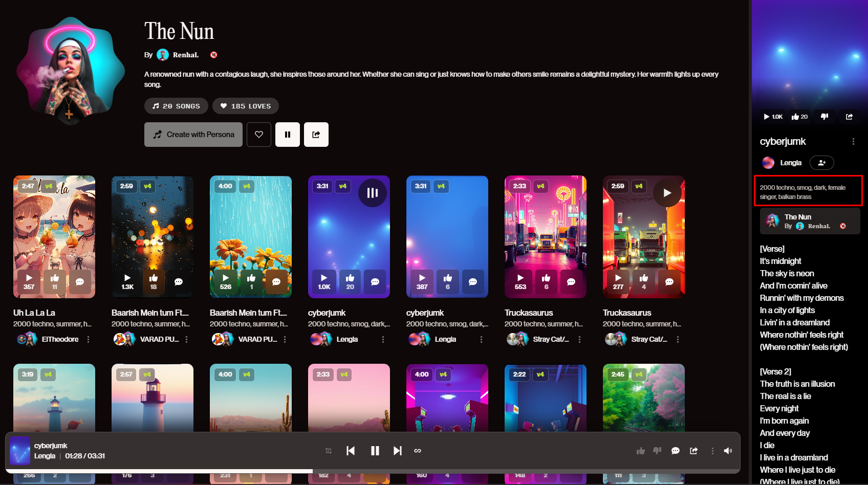Click Create with Persona button
868x485 pixels.
pyautogui.click(x=193, y=135)
